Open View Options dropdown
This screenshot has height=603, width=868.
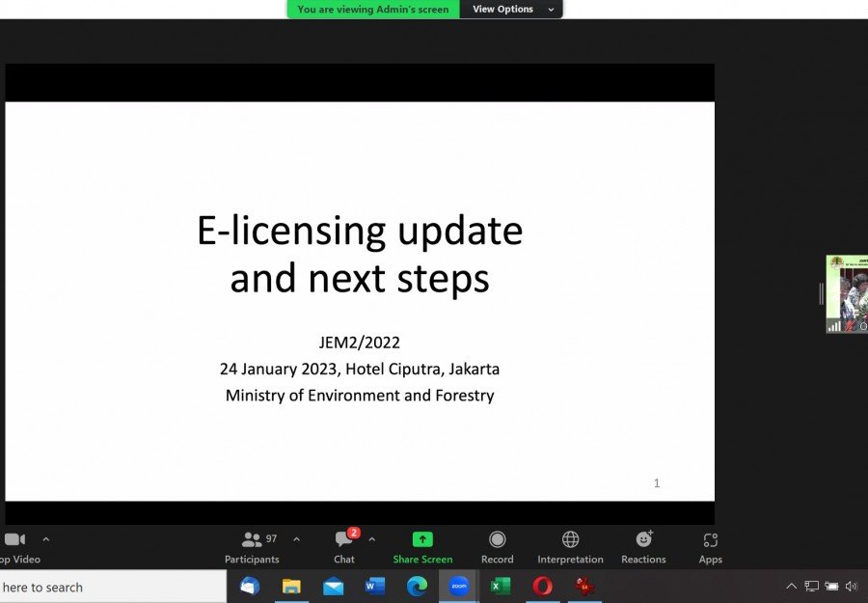click(511, 9)
